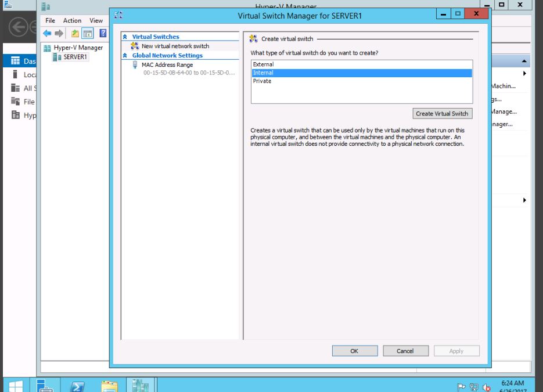Click the All Servers icon in sidebar
Screen dimensions: 543x392
[15, 88]
